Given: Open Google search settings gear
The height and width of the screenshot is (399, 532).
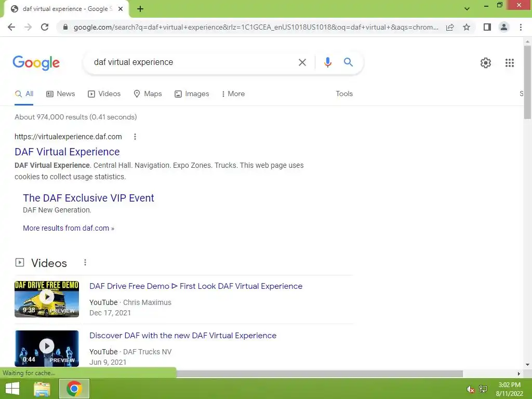Looking at the screenshot, I should [x=486, y=63].
